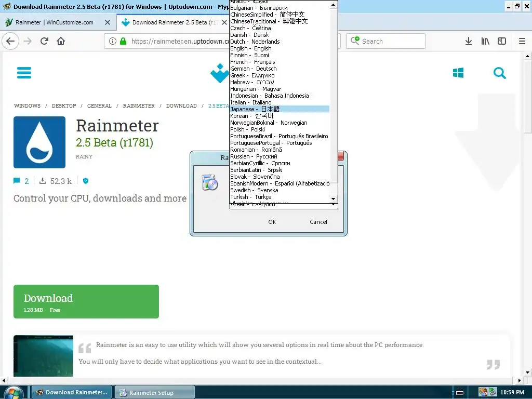This screenshot has height=399, width=532.
Task: Select Polish - Polski entry
Action: (x=280, y=129)
